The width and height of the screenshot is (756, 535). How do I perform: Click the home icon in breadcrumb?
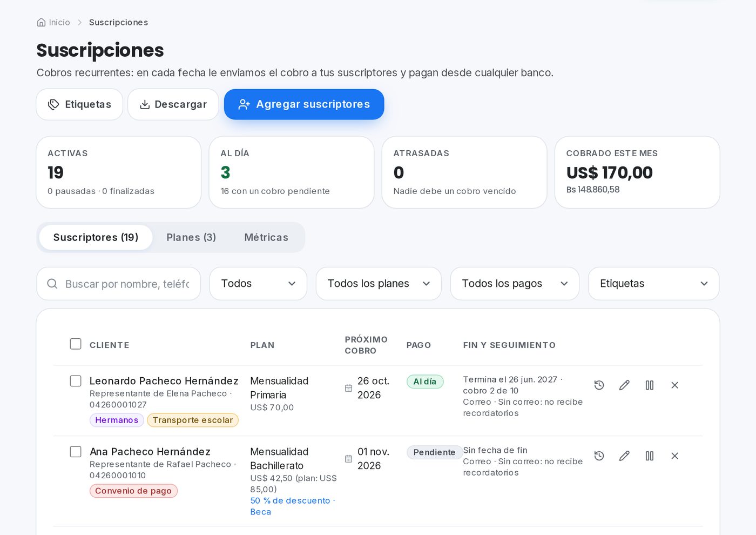tap(41, 22)
